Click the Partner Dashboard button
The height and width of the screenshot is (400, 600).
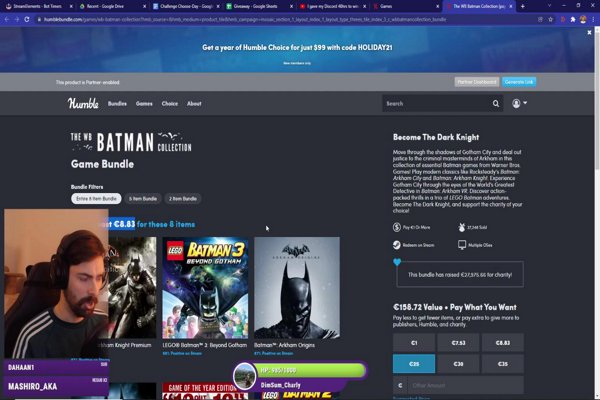pos(476,82)
